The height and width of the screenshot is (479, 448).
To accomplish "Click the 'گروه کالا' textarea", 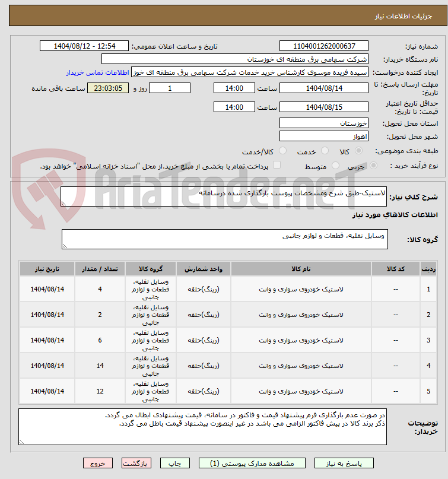I will [x=225, y=239].
